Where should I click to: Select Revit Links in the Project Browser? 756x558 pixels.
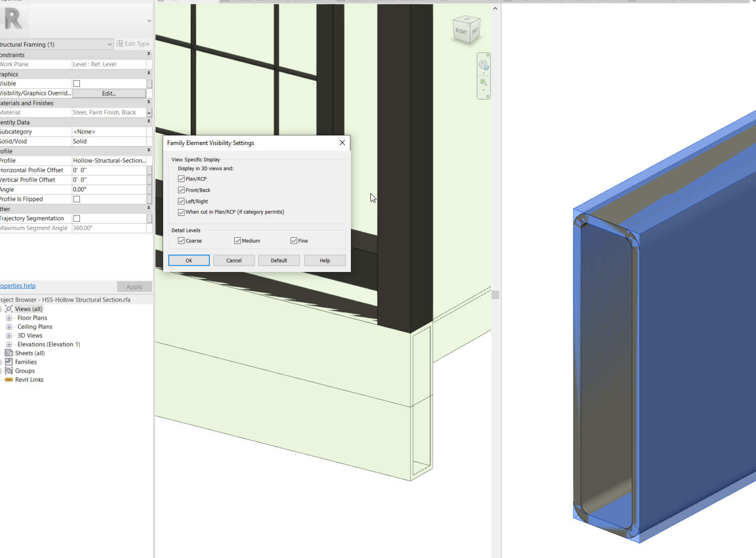click(29, 379)
